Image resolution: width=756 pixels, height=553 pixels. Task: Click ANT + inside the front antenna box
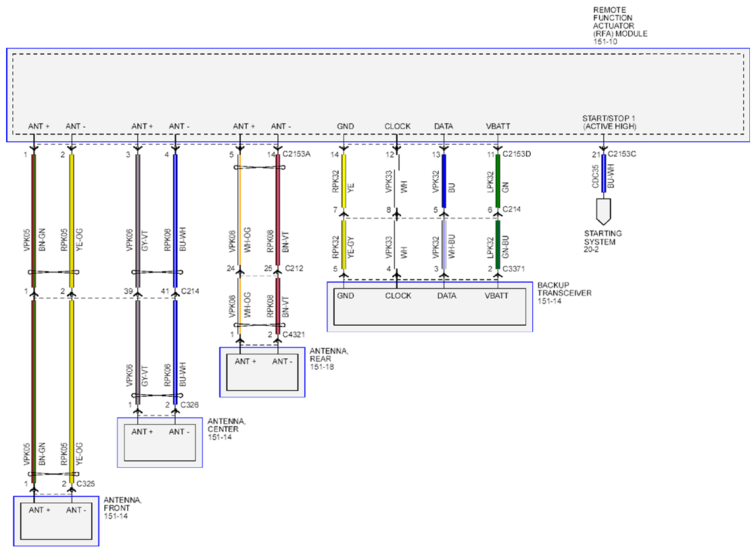39,510
